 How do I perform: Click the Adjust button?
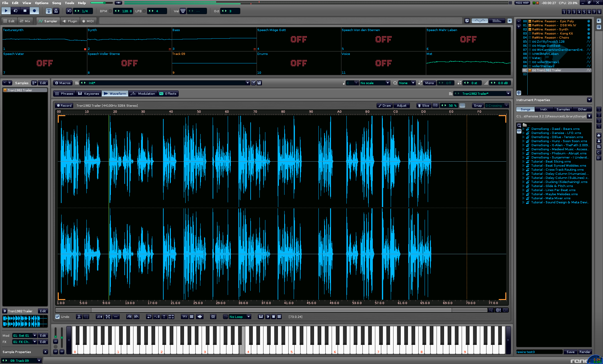point(401,105)
